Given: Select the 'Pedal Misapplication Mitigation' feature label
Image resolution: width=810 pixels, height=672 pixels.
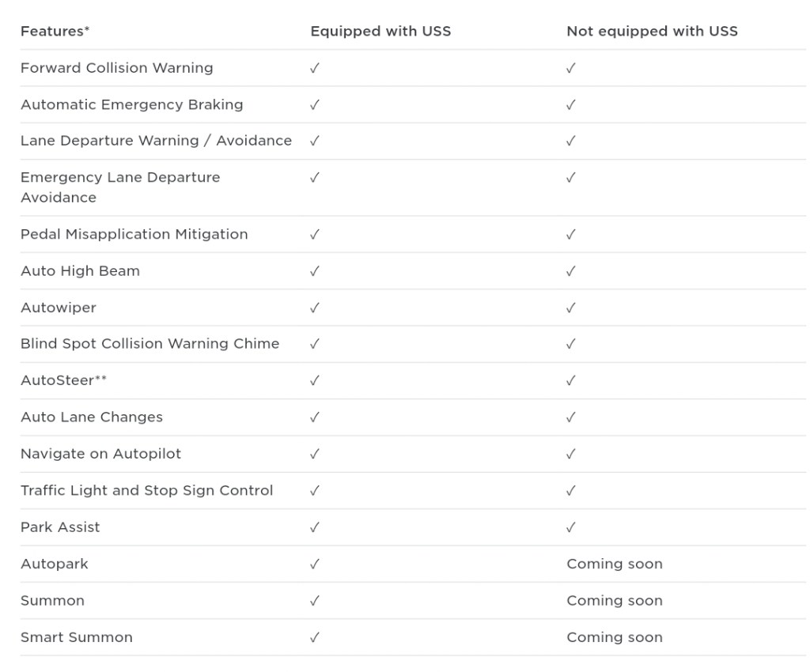Looking at the screenshot, I should (x=134, y=234).
